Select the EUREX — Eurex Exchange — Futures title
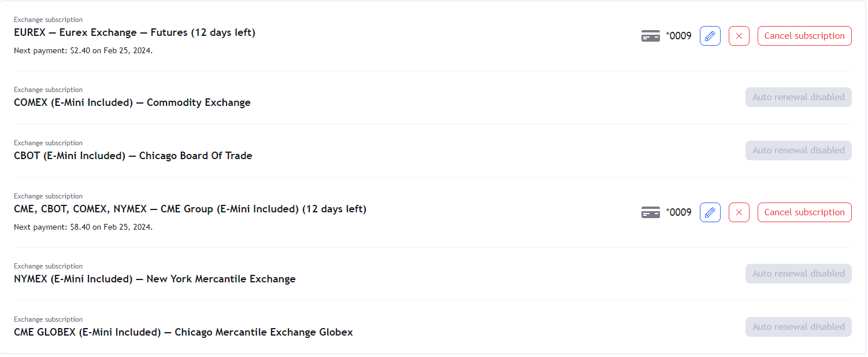 pyautogui.click(x=134, y=32)
